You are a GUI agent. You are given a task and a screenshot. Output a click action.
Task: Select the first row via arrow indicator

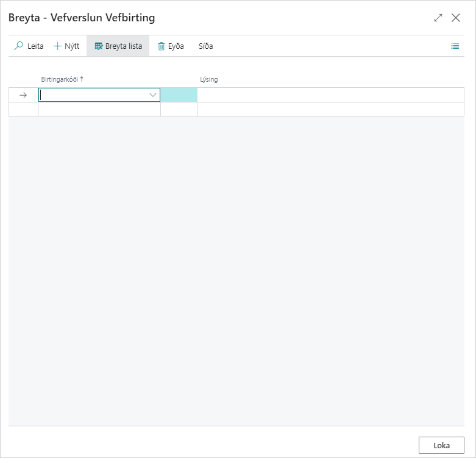pyautogui.click(x=23, y=95)
